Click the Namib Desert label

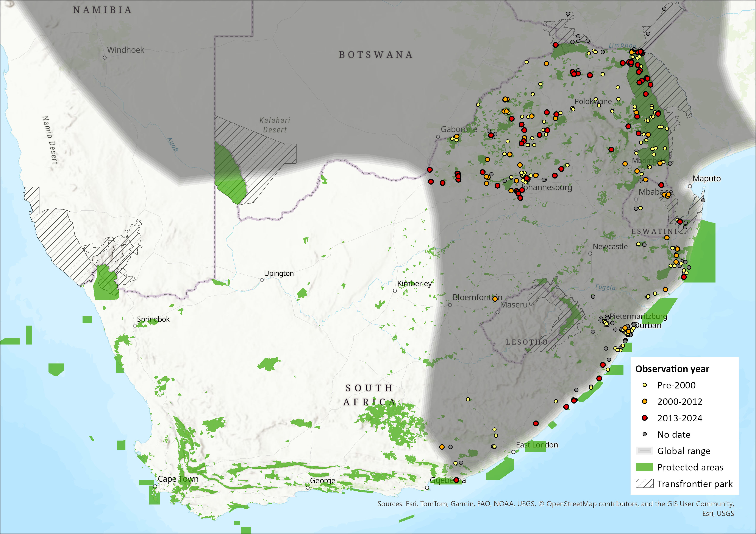click(50, 140)
